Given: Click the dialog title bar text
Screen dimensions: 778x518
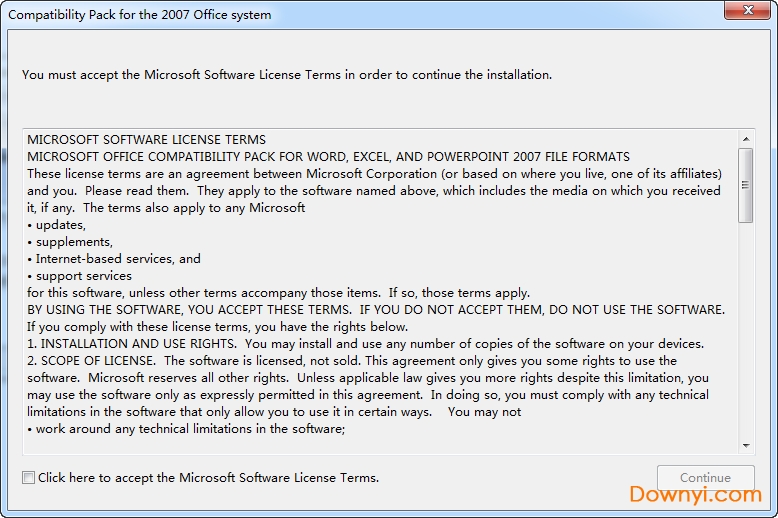Looking at the screenshot, I should coord(140,15).
